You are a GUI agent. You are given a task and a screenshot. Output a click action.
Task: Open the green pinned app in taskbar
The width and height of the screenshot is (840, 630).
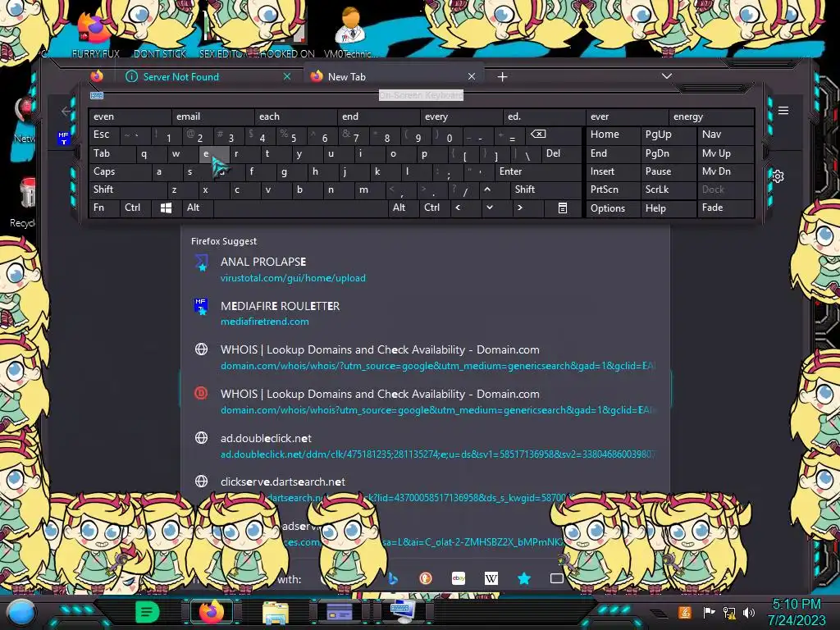pyautogui.click(x=148, y=612)
